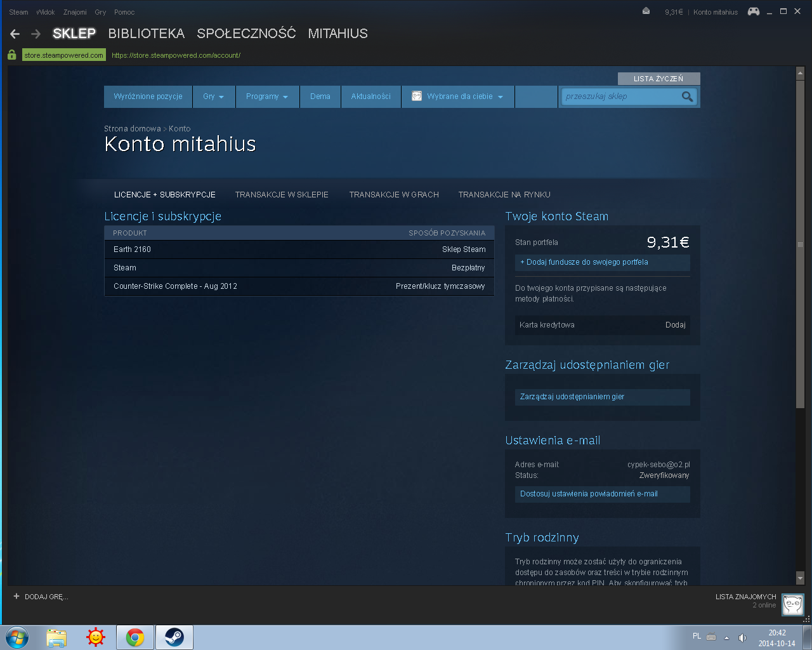Open Wyróżnione pozycje in store nav
This screenshot has width=812, height=650.
tap(148, 96)
